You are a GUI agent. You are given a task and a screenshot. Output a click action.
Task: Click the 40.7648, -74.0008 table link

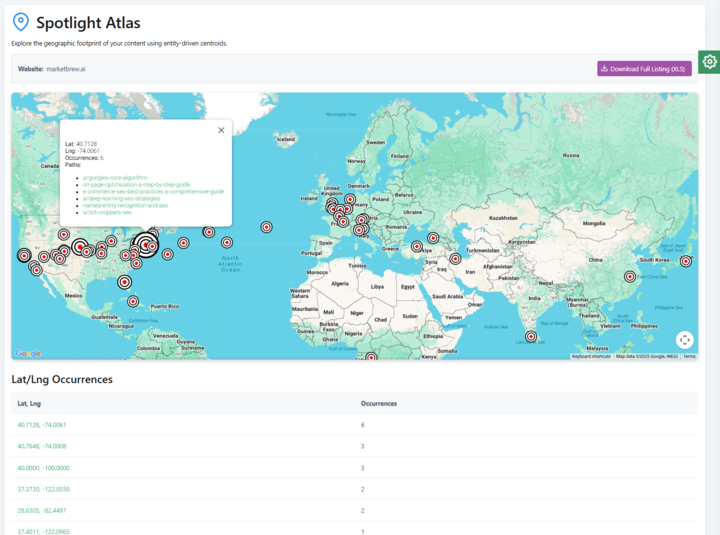pos(42,446)
